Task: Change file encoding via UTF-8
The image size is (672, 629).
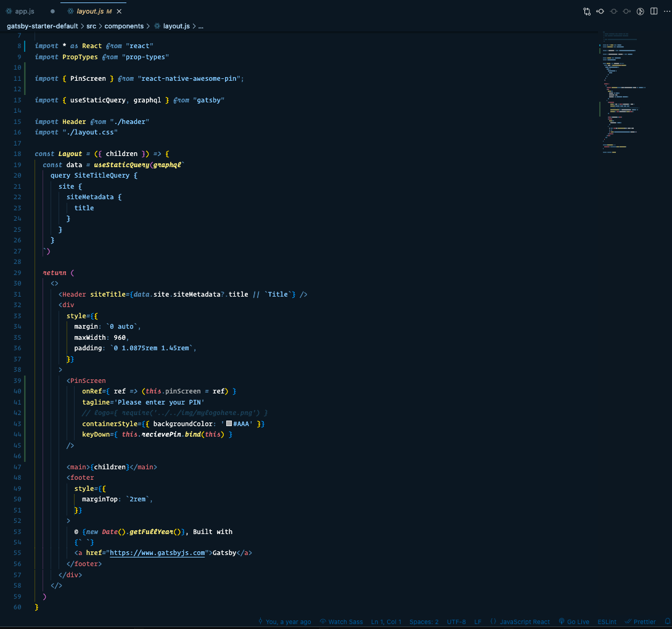Action: (456, 622)
